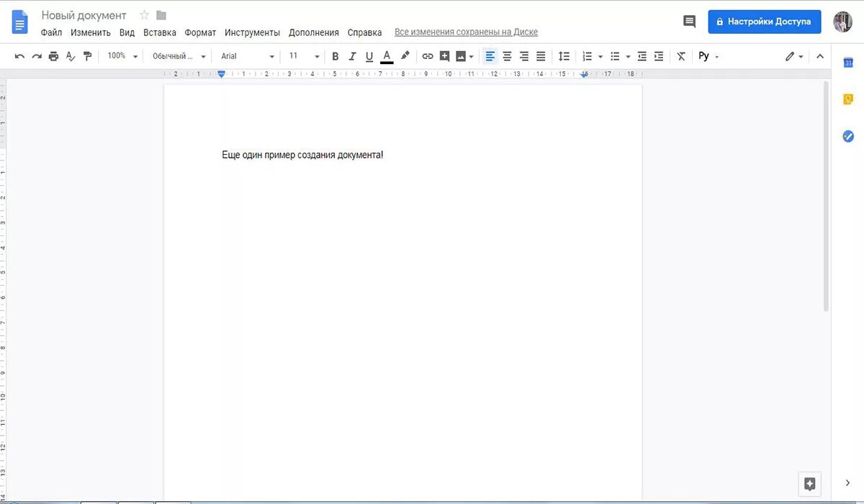Open the Вставка menu

click(160, 32)
